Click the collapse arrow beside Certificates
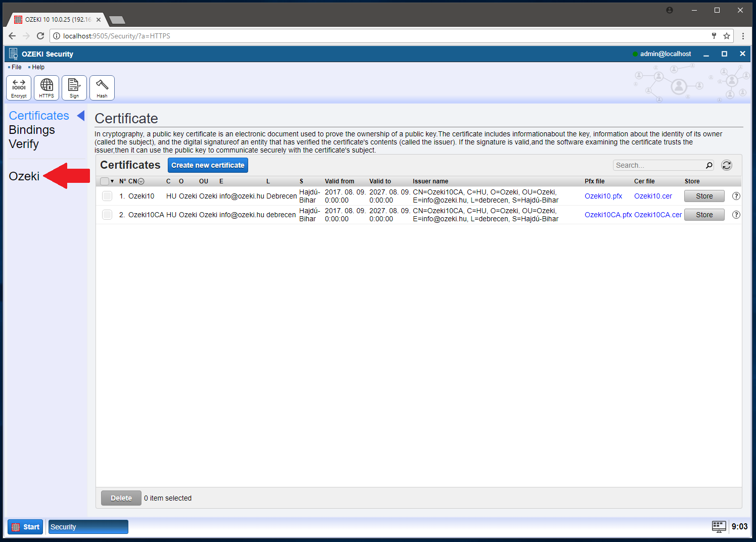Screen dimensions: 756x542 coord(80,116)
